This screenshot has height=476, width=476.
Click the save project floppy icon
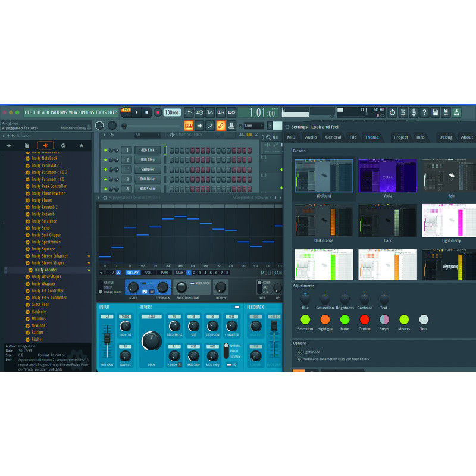click(x=435, y=112)
